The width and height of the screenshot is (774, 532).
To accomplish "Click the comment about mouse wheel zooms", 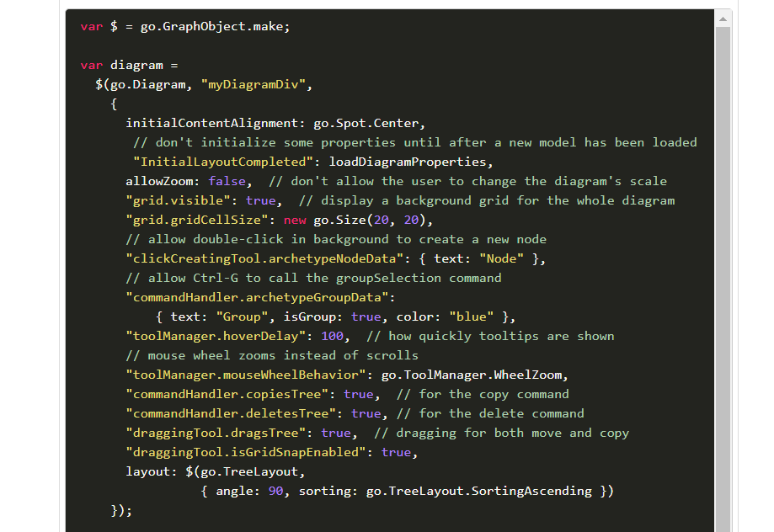I will (272, 355).
